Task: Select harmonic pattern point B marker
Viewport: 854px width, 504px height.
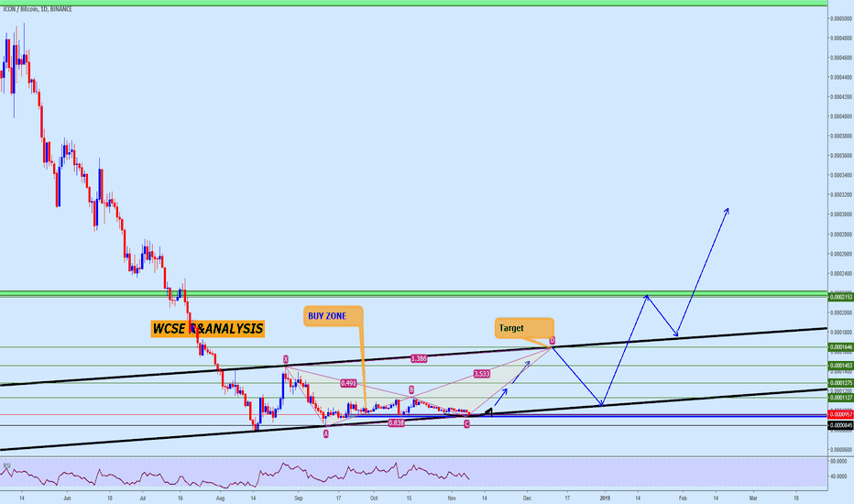Action: (411, 390)
